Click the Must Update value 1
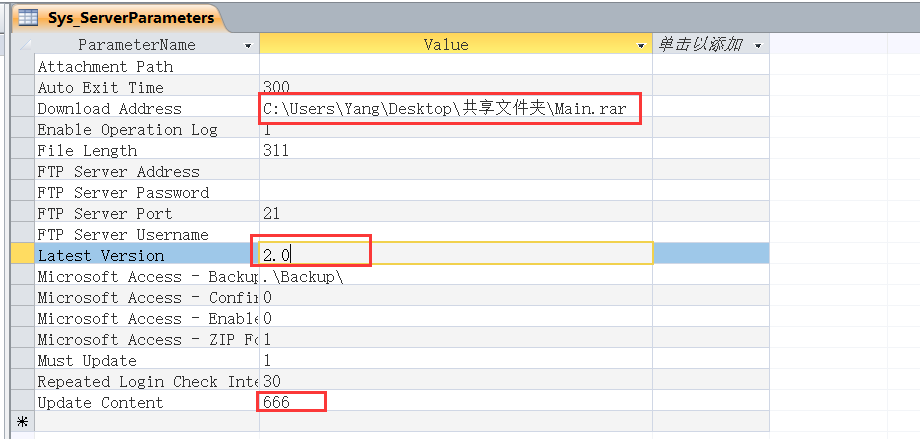 pos(456,360)
